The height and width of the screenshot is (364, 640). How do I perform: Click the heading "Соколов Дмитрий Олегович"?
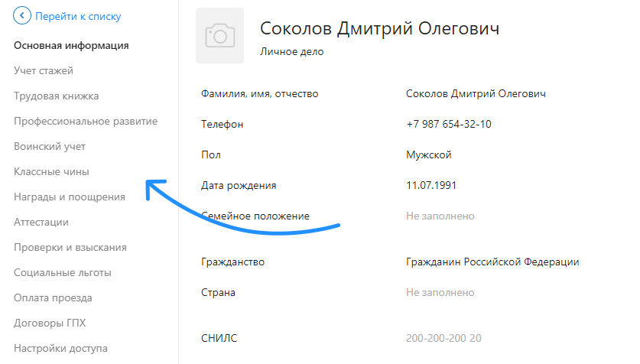379,28
